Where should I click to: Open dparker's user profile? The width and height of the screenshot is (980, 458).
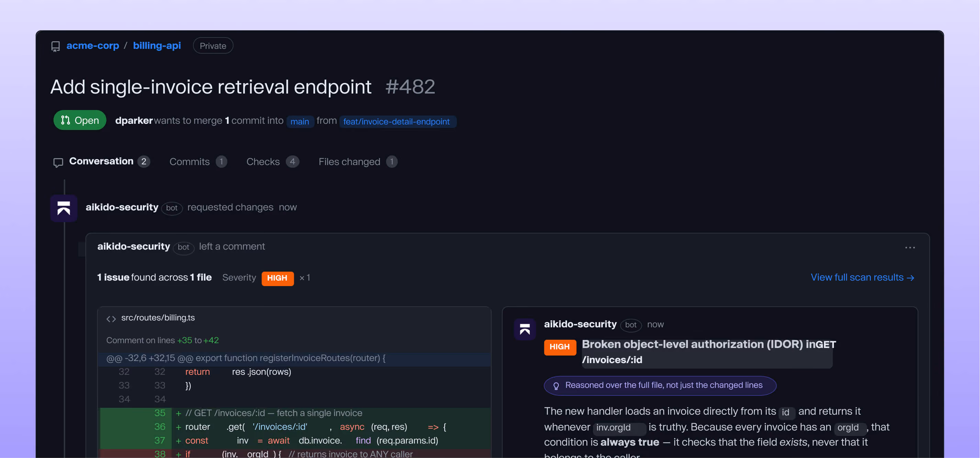(x=134, y=121)
